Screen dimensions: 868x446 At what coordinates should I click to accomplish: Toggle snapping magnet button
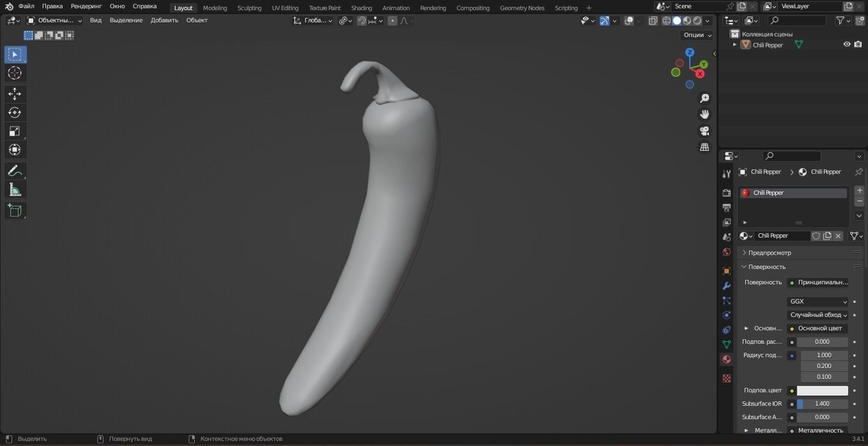coord(362,20)
